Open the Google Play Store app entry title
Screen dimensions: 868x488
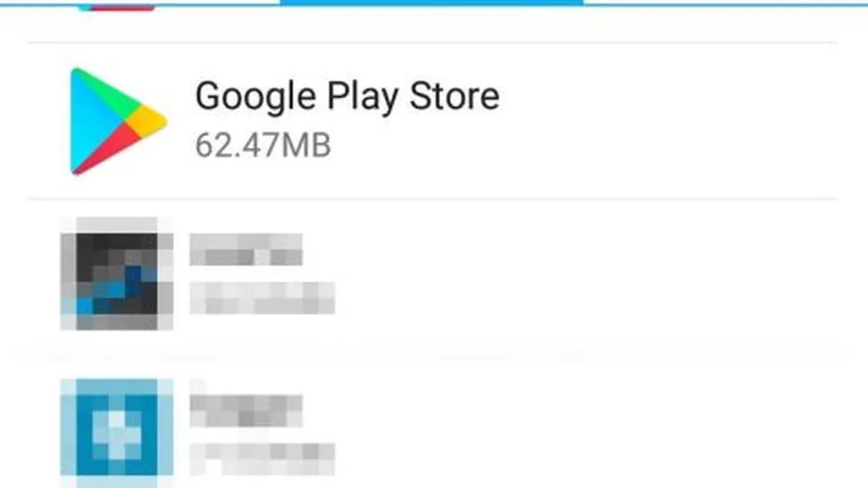tap(347, 97)
